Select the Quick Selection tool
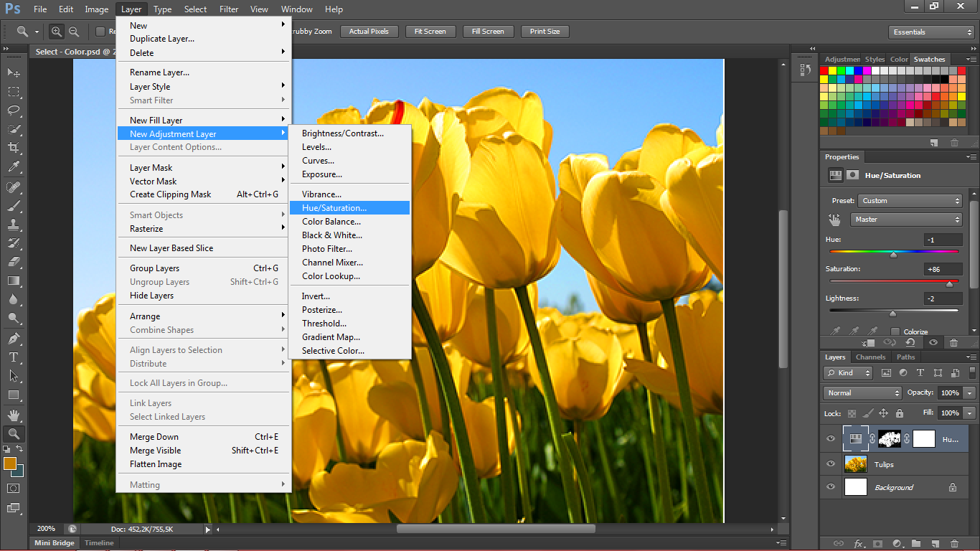 pyautogui.click(x=14, y=130)
